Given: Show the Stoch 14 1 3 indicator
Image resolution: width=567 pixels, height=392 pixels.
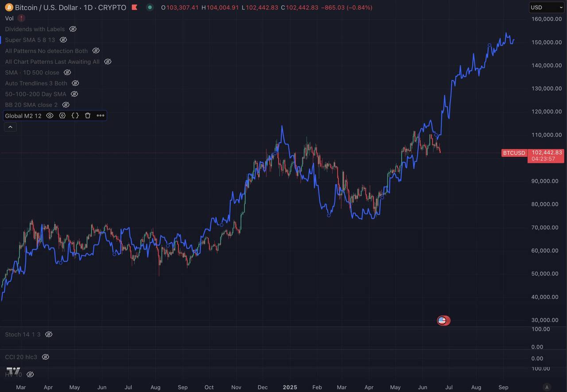Looking at the screenshot, I should tap(49, 334).
